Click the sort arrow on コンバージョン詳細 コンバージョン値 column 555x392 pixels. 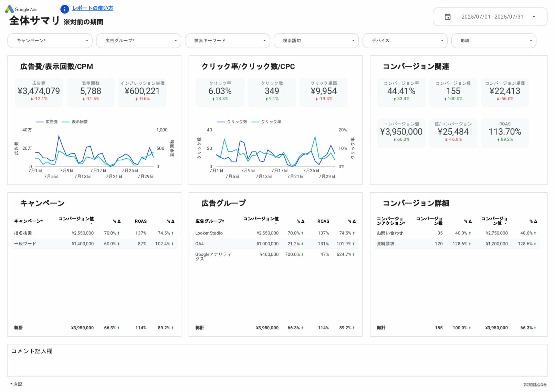(x=505, y=223)
